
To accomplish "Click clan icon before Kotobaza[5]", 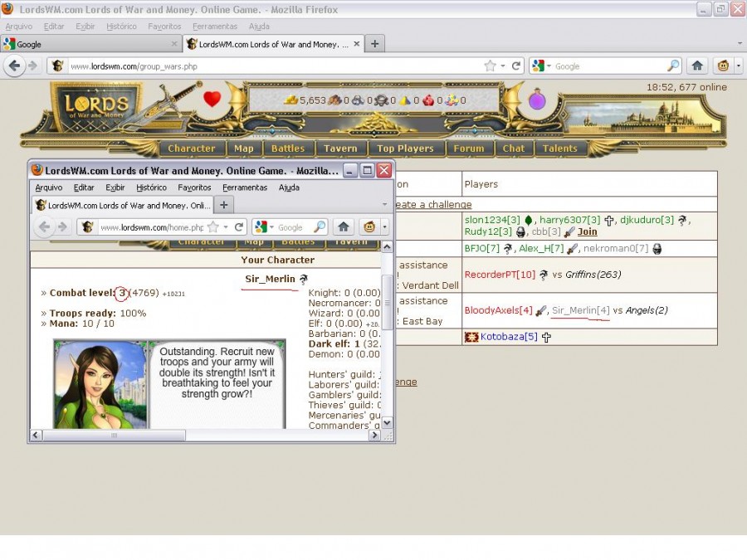I will coord(471,337).
